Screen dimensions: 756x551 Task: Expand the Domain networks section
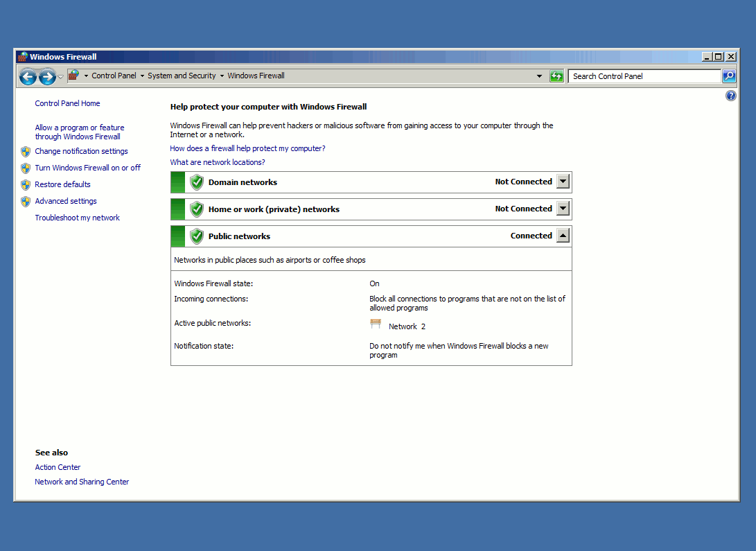pyautogui.click(x=563, y=182)
